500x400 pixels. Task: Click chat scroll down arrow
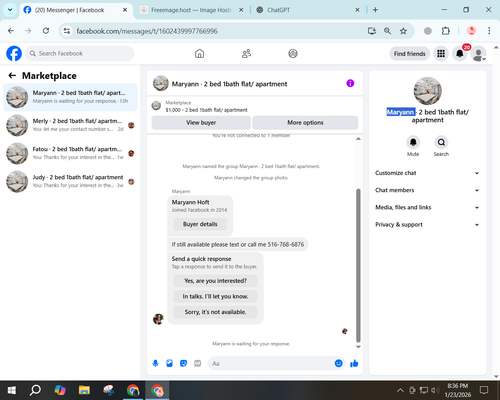click(x=358, y=347)
